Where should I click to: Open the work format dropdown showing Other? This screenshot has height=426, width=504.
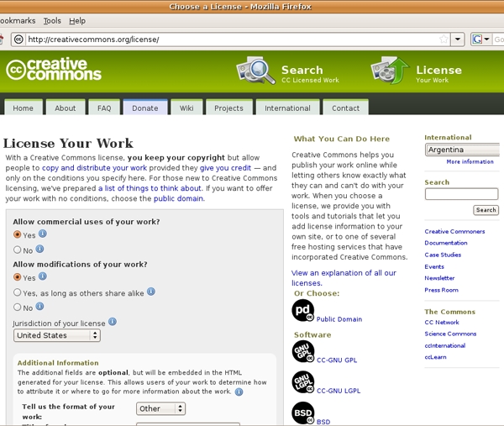pyautogui.click(x=160, y=409)
